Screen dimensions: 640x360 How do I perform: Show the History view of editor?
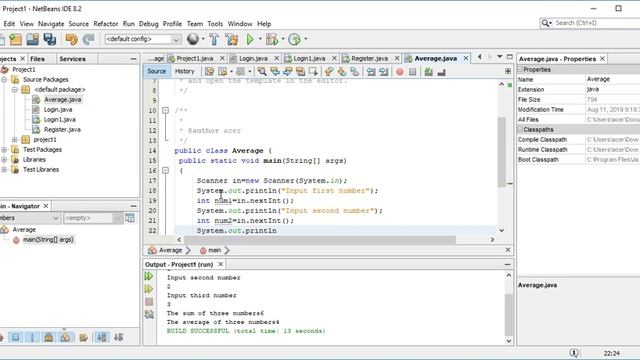tap(184, 71)
